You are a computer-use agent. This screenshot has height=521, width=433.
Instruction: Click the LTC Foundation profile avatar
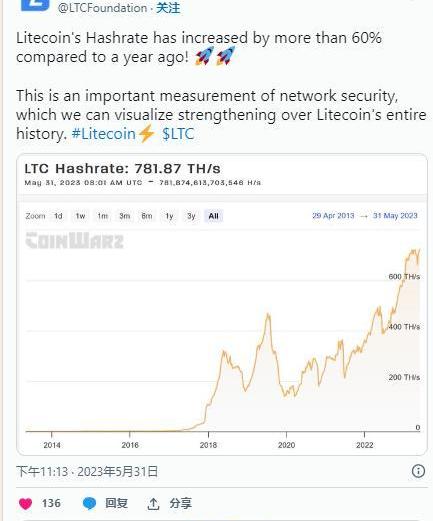(x=35, y=5)
